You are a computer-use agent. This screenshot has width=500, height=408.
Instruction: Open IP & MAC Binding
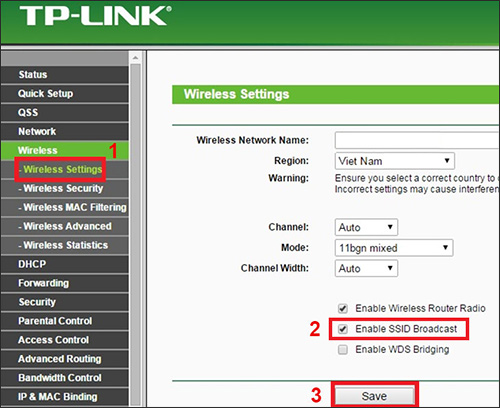click(64, 397)
